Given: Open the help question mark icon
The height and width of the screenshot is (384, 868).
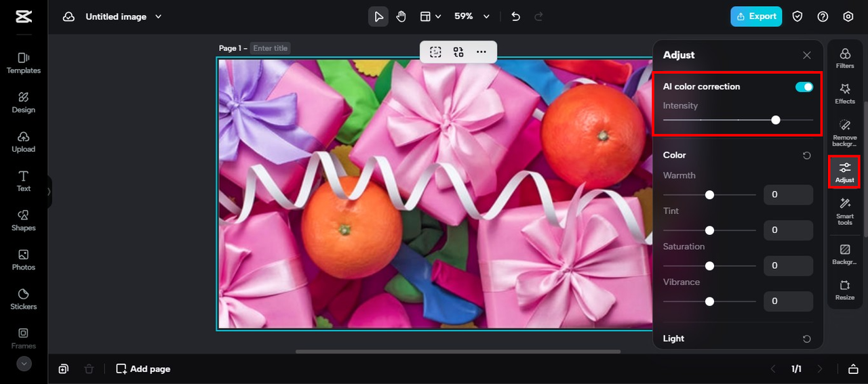Looking at the screenshot, I should pyautogui.click(x=823, y=16).
